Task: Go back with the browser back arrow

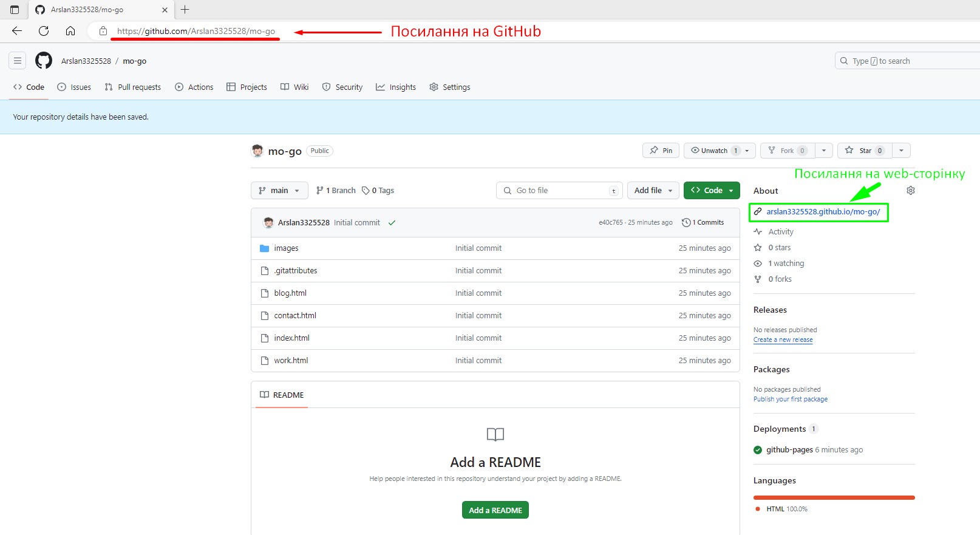Action: (x=17, y=31)
